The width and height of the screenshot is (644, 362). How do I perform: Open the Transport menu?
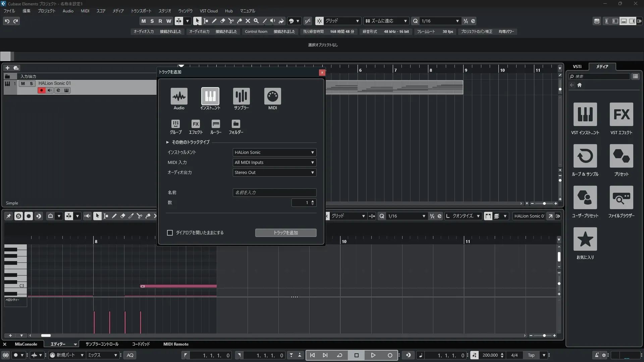[x=141, y=11]
